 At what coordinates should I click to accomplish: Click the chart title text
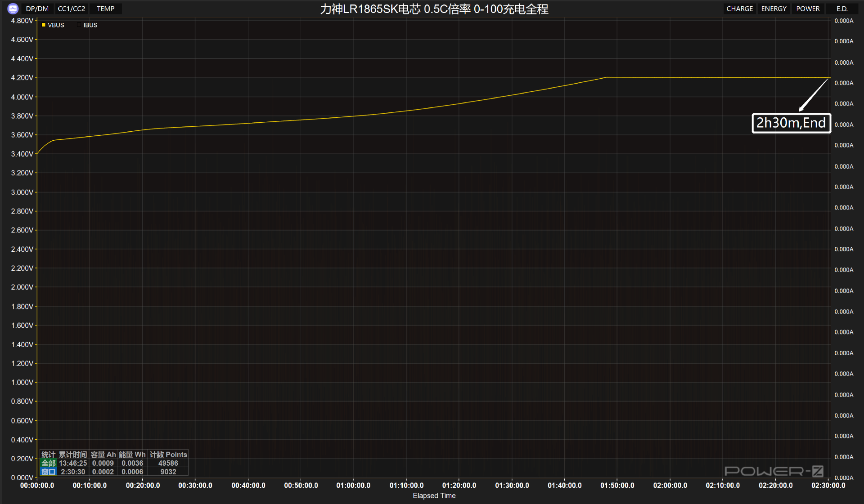[434, 9]
